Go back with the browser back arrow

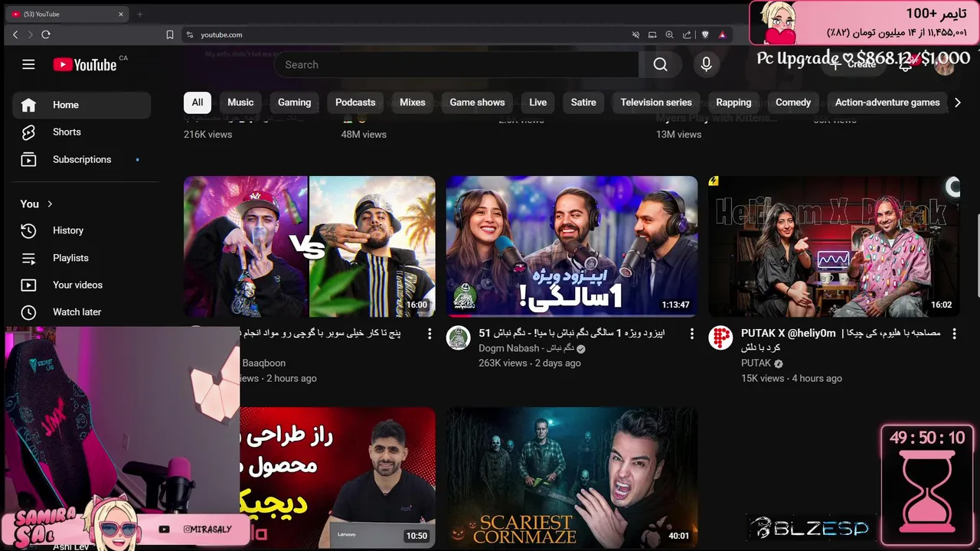tap(15, 34)
